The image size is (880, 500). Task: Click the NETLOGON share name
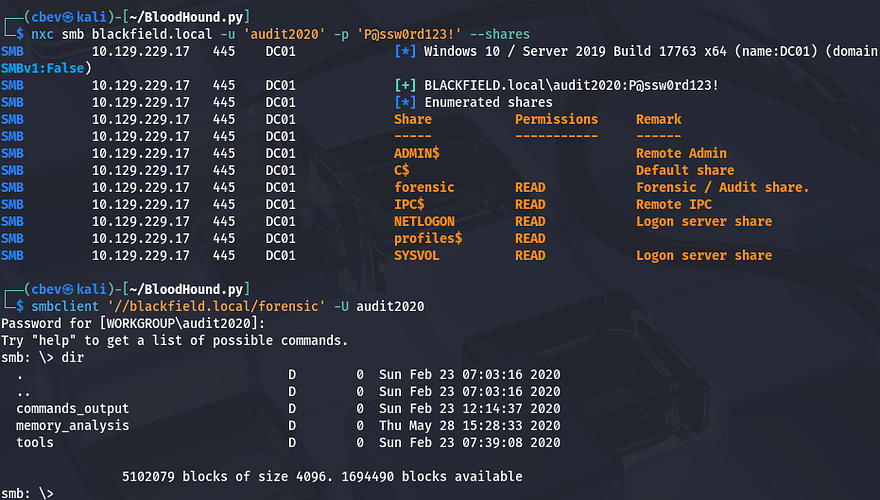(x=424, y=221)
